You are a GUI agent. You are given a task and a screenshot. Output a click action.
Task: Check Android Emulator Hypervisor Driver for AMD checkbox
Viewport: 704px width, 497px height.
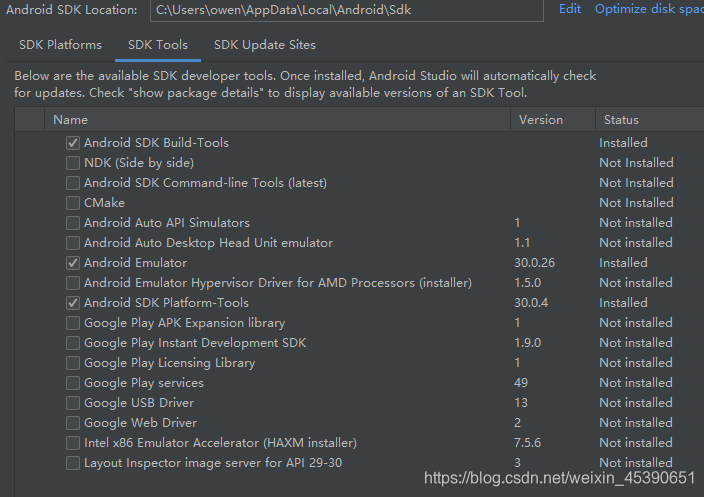[x=73, y=283]
